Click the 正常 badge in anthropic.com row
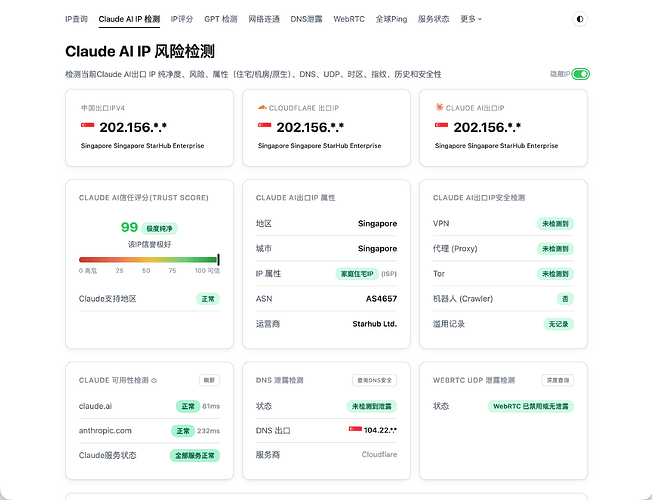The width and height of the screenshot is (652, 500). click(183, 431)
